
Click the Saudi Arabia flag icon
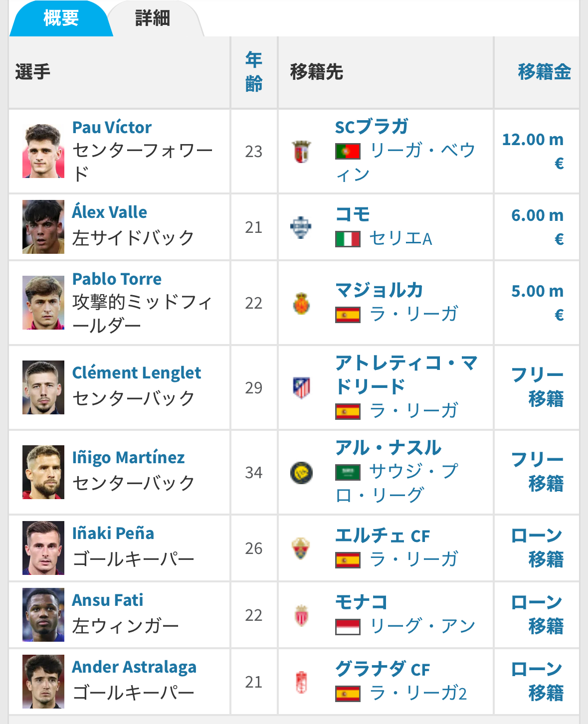tap(348, 472)
